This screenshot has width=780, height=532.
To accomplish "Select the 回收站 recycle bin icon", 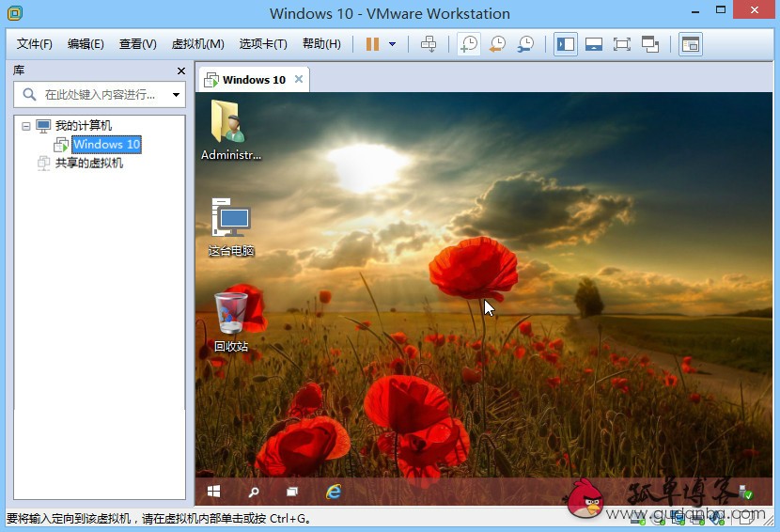I will (231, 322).
